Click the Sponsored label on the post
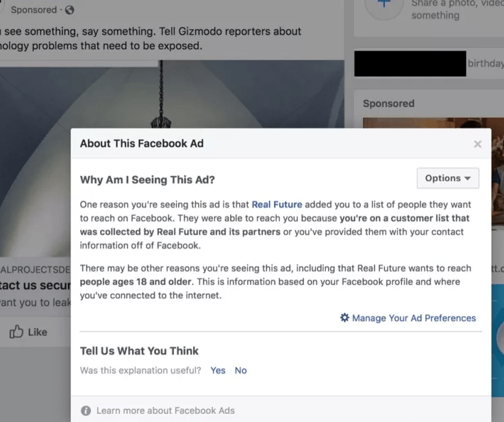 pyautogui.click(x=34, y=10)
